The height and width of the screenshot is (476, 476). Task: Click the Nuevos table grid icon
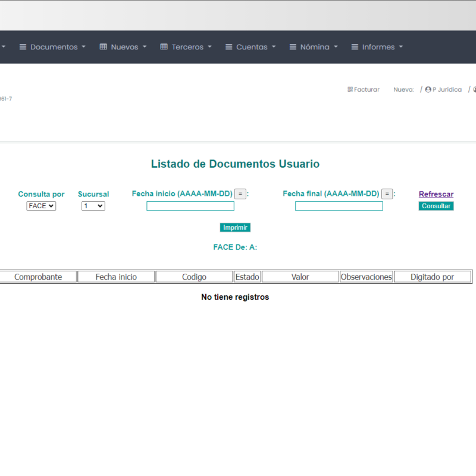104,47
